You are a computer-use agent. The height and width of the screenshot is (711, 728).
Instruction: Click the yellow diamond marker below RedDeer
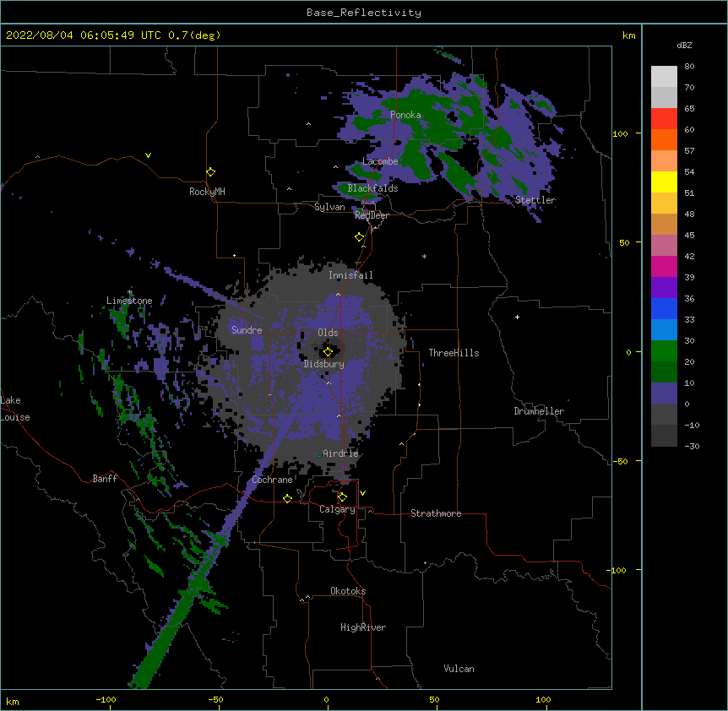pyautogui.click(x=359, y=236)
